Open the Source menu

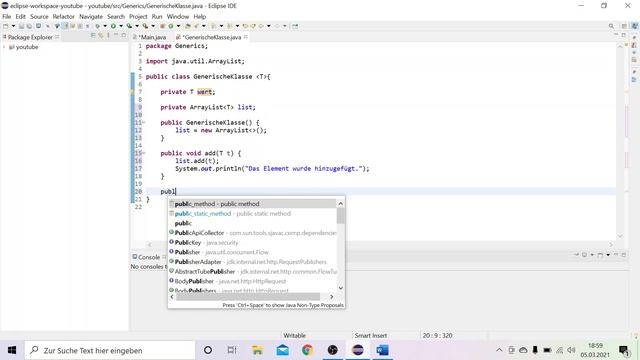(39, 16)
